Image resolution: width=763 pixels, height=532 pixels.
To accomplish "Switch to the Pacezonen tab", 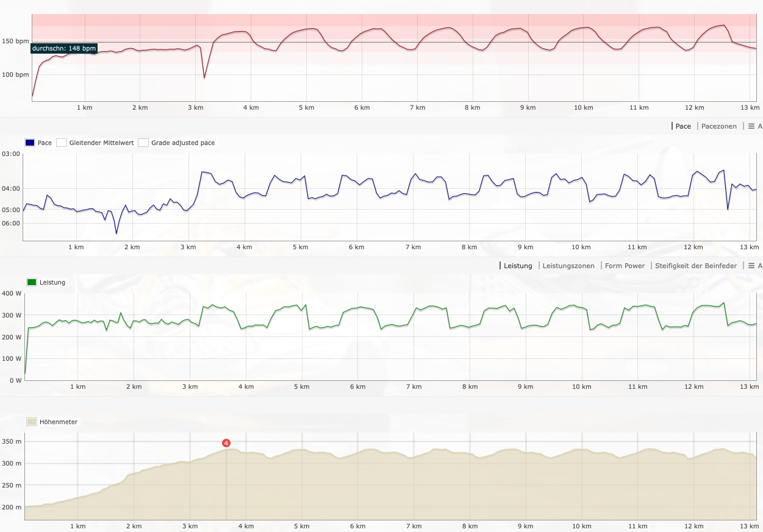I will 718,126.
